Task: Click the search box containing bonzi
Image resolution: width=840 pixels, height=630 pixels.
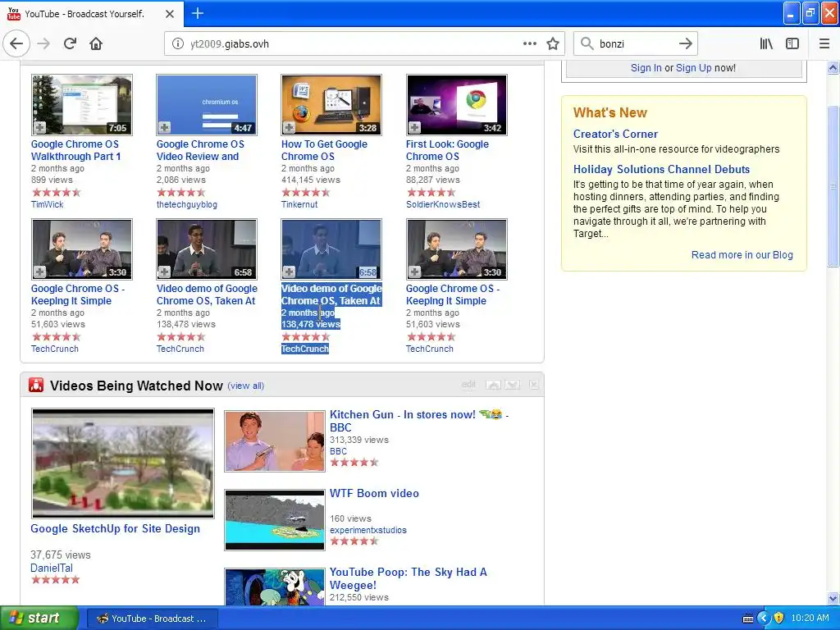Action: tap(635, 44)
